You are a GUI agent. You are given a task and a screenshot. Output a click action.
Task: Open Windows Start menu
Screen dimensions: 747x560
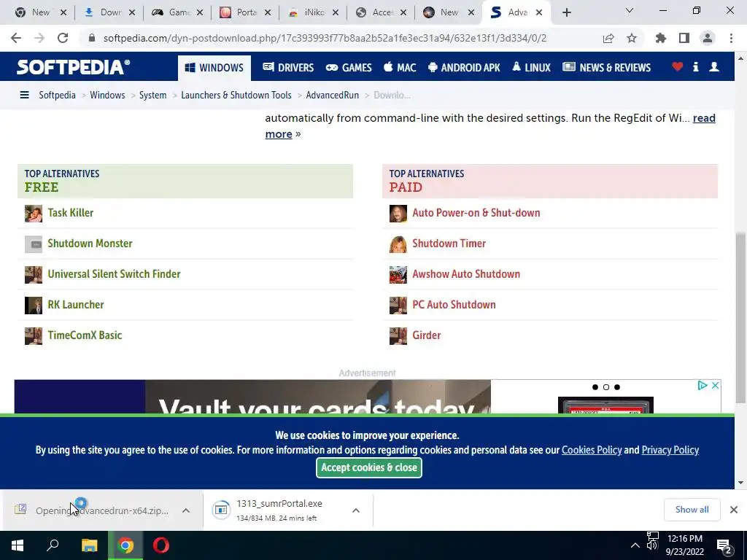(18, 545)
